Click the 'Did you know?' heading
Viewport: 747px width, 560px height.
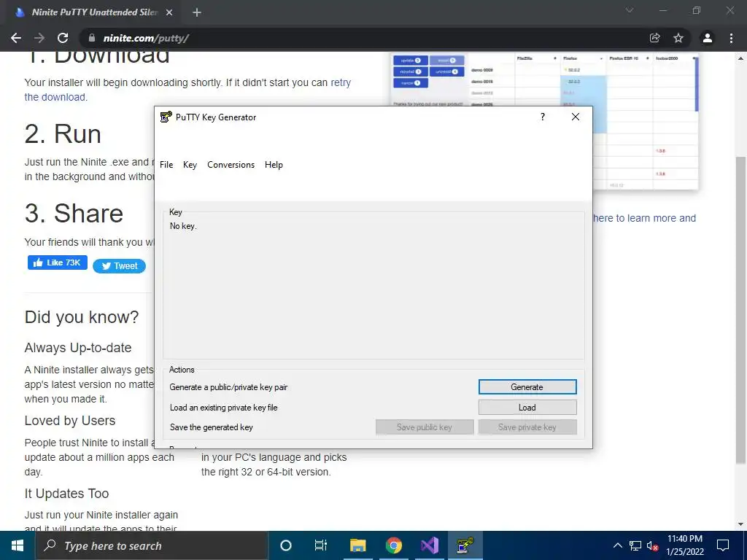[82, 317]
